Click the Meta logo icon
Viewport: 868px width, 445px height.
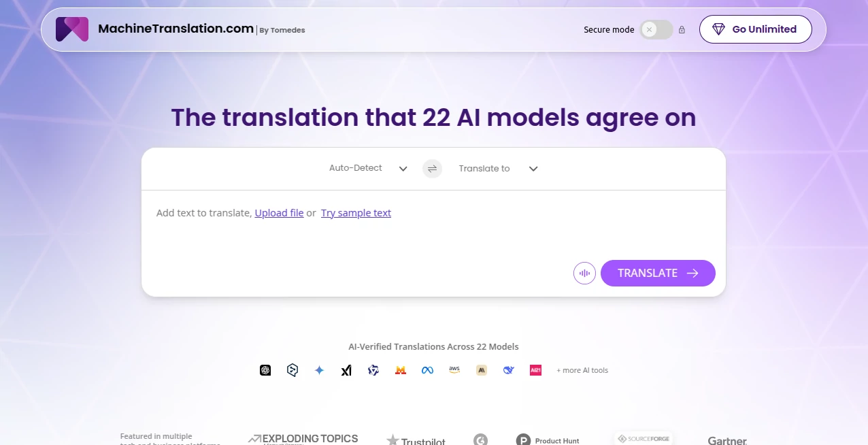(427, 370)
